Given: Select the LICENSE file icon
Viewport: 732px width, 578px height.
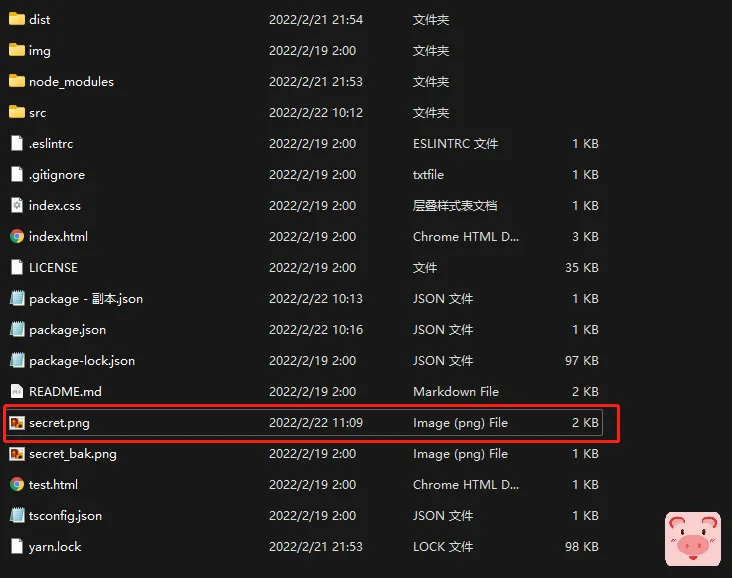Looking at the screenshot, I should (17, 267).
